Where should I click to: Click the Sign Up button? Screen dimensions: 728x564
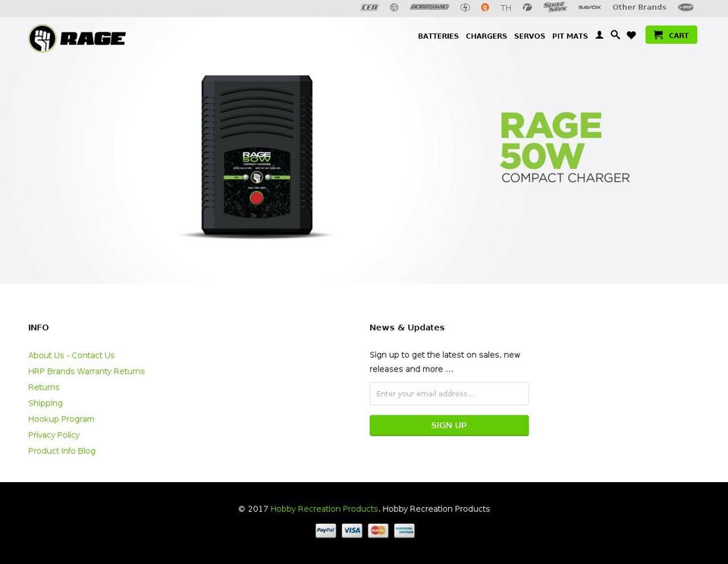(x=449, y=425)
